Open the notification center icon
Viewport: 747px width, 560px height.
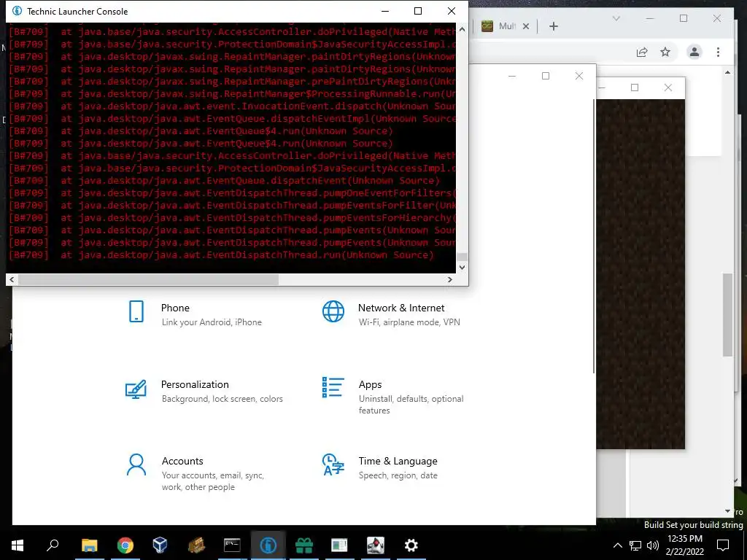coord(723,545)
